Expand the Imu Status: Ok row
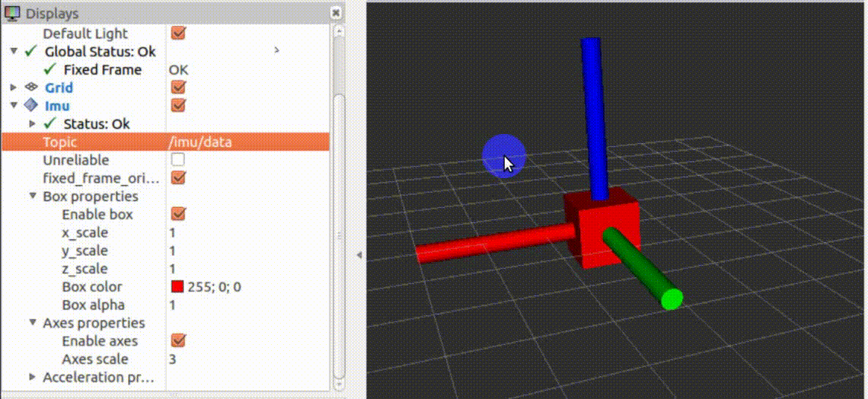The height and width of the screenshot is (399, 868). [33, 123]
